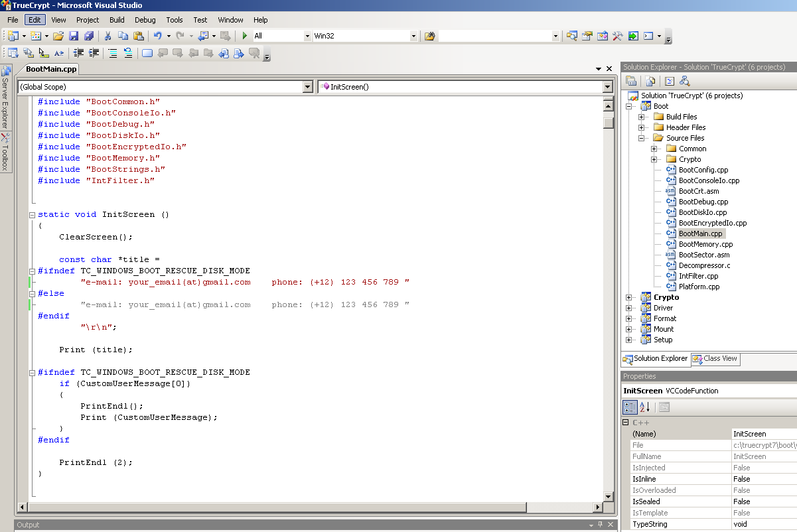Click the Save All icon
Image resolution: width=797 pixels, height=532 pixels.
pos(88,36)
